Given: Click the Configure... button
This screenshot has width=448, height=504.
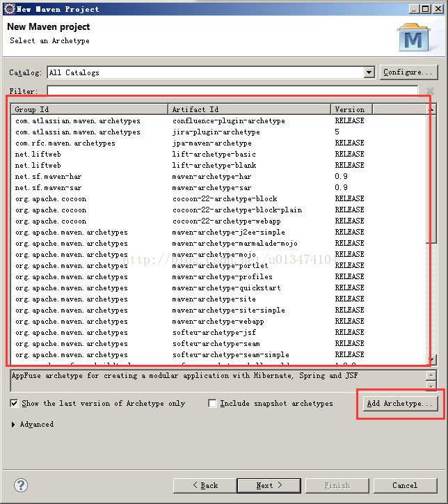Looking at the screenshot, I should click(408, 72).
